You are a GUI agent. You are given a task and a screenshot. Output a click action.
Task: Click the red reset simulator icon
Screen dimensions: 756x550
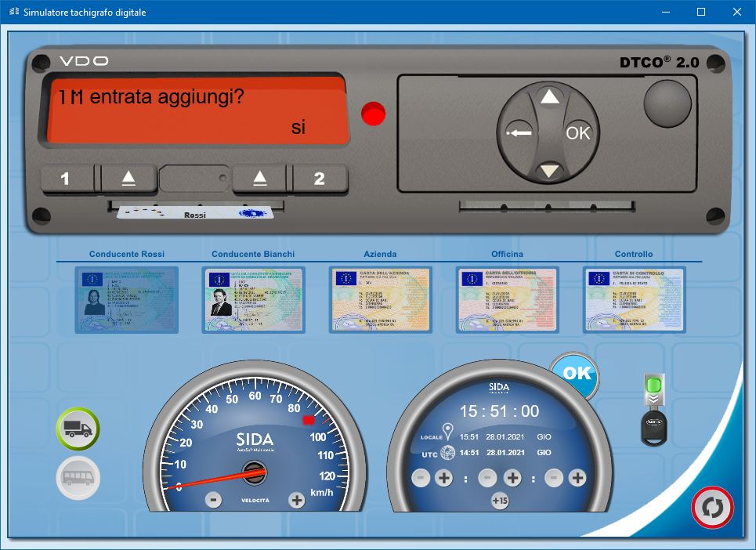click(x=712, y=508)
